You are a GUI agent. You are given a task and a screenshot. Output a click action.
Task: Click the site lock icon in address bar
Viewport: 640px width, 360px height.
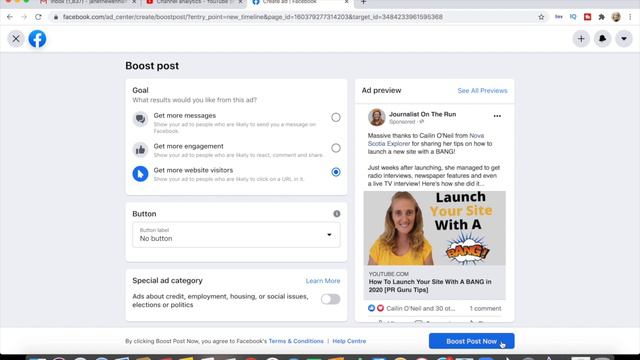click(x=56, y=17)
